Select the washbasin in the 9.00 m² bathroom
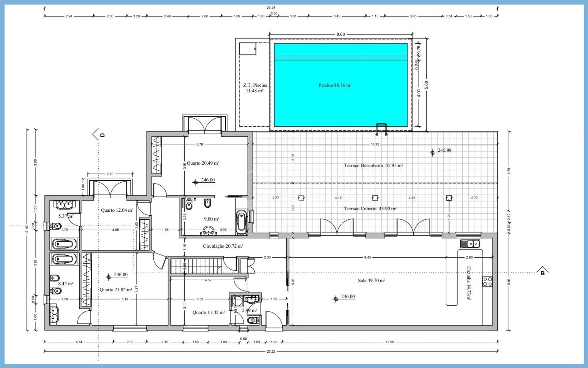Viewport: 588px width, 368px height. 209,231
